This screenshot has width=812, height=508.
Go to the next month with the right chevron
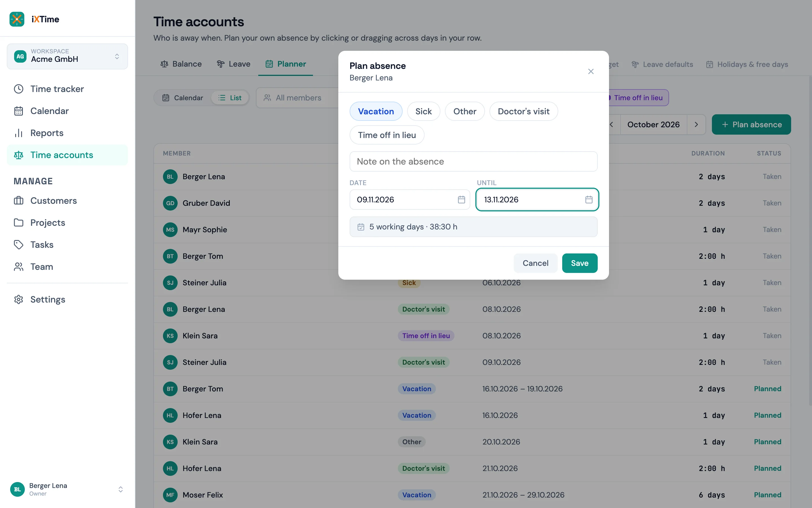pyautogui.click(x=696, y=125)
